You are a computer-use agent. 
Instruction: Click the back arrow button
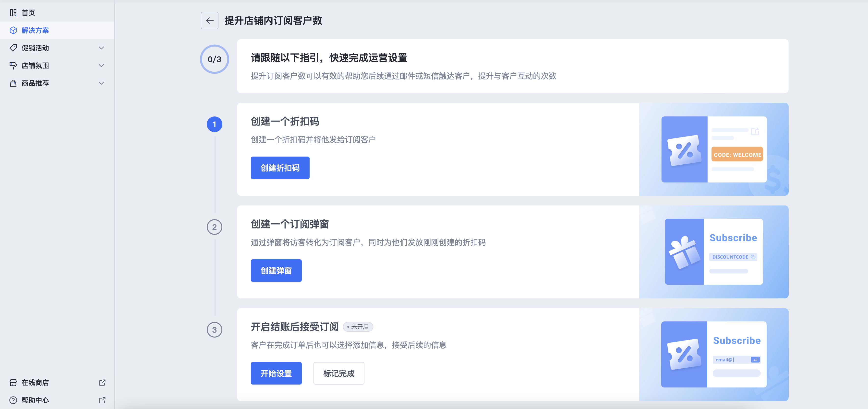pyautogui.click(x=210, y=21)
